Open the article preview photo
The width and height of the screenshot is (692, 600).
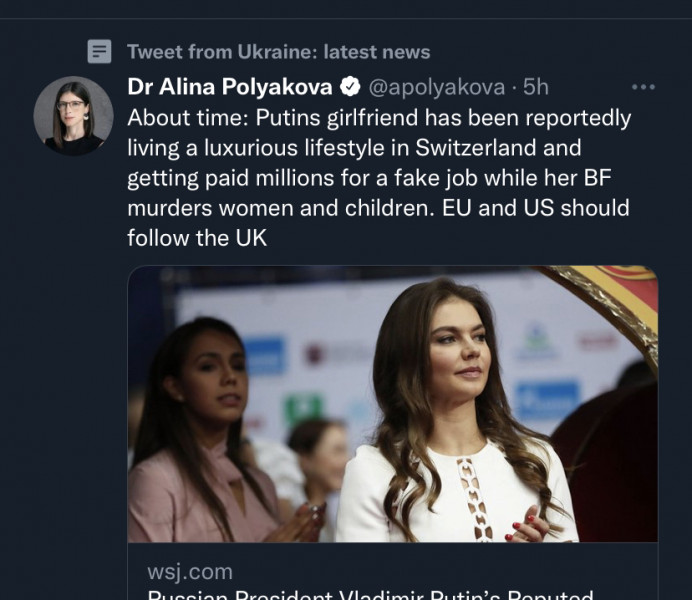(x=392, y=403)
